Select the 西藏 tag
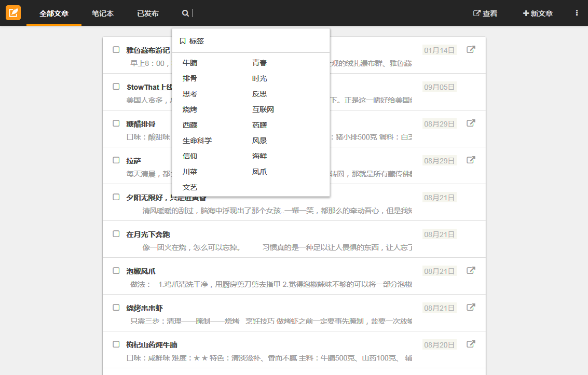Viewport: 588px width, 375px height. click(x=190, y=125)
